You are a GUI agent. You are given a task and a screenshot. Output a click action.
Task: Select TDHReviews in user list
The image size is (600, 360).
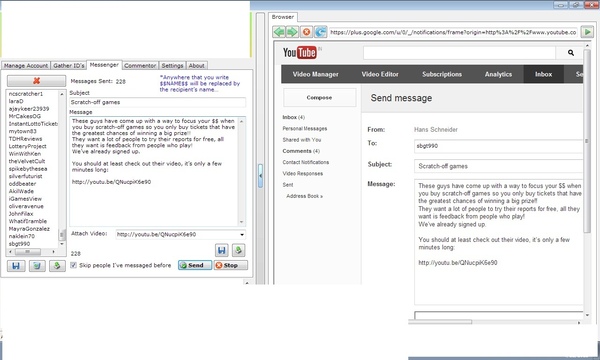25,139
